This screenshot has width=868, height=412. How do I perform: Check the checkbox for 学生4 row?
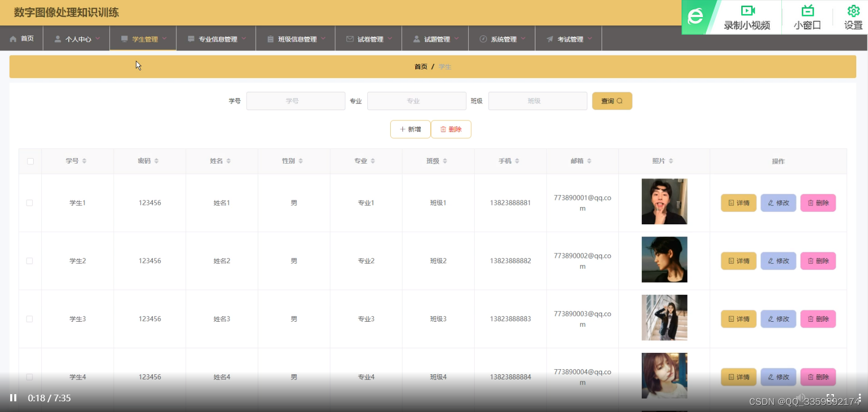click(x=30, y=377)
